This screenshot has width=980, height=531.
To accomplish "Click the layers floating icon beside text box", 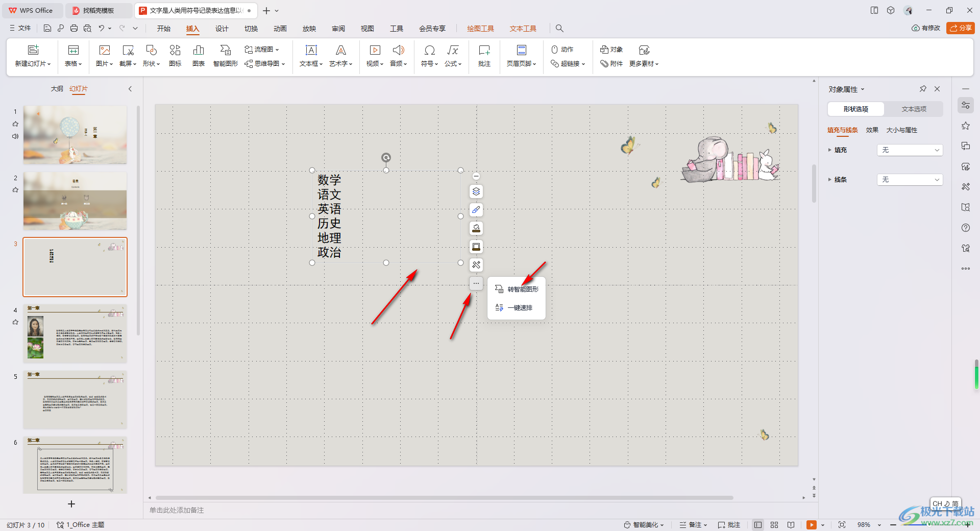I will pyautogui.click(x=476, y=191).
